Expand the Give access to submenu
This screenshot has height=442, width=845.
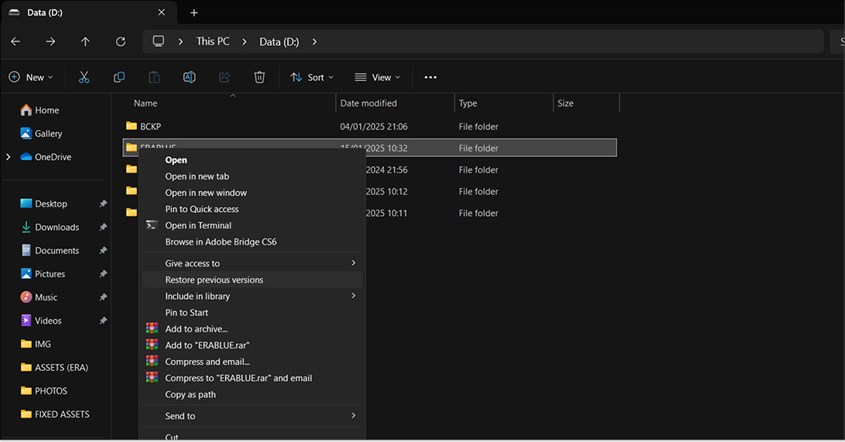click(251, 263)
